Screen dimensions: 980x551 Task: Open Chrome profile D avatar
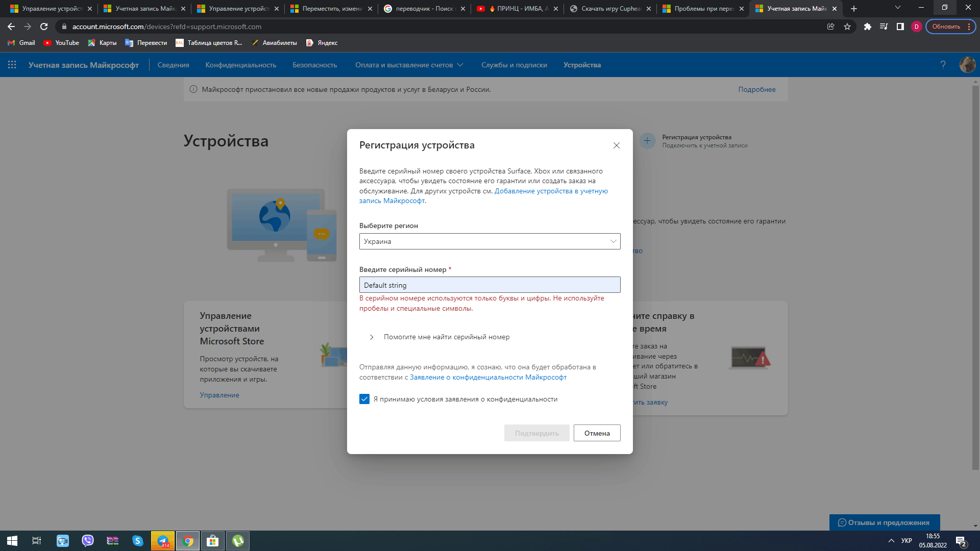click(916, 27)
